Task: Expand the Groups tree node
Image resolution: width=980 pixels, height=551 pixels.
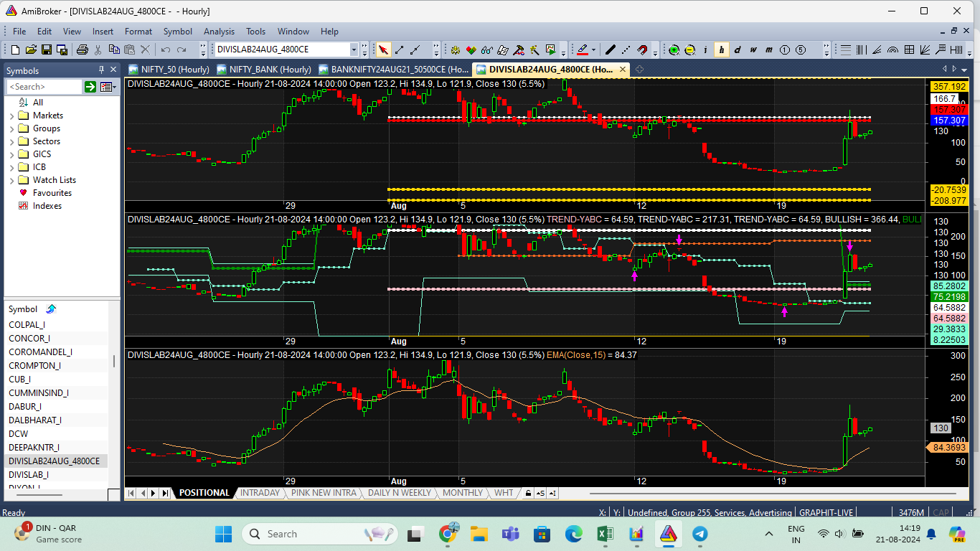Action: (x=11, y=128)
